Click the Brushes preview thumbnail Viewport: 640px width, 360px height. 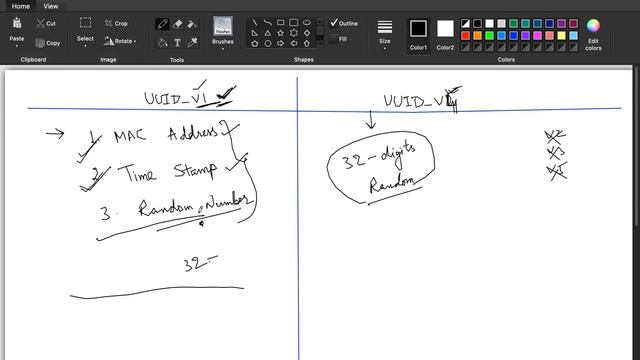point(223,26)
